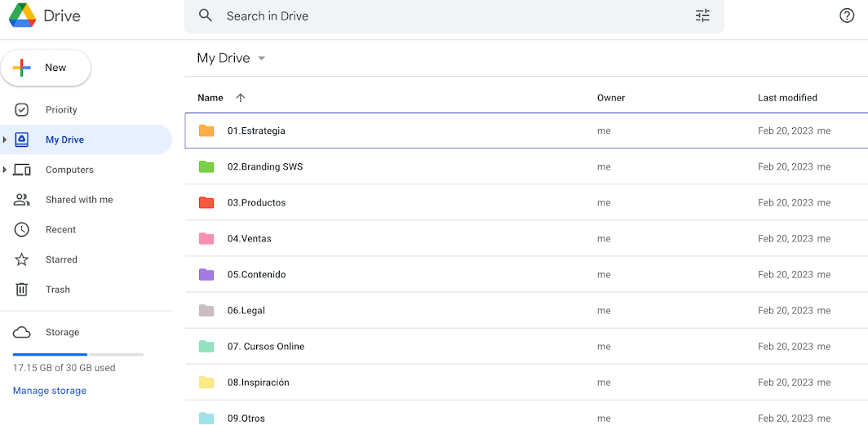Select the 08.Inspiración folder name
Image resolution: width=868 pixels, height=425 pixels.
pyautogui.click(x=258, y=383)
